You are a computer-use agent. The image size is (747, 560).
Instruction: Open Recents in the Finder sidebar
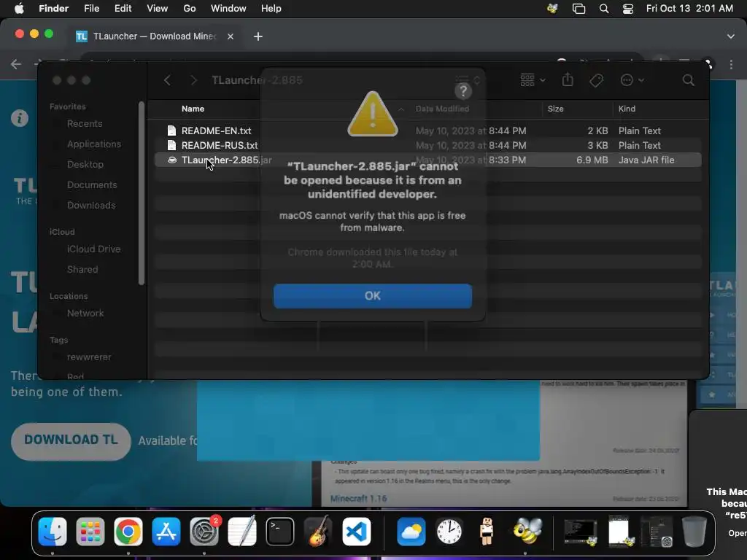coord(85,124)
